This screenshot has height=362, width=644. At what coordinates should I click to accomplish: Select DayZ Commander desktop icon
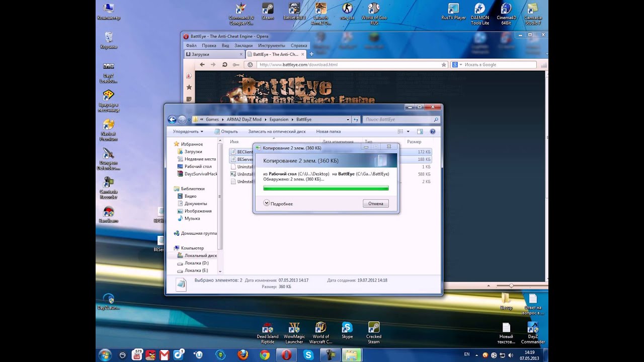[x=533, y=333]
